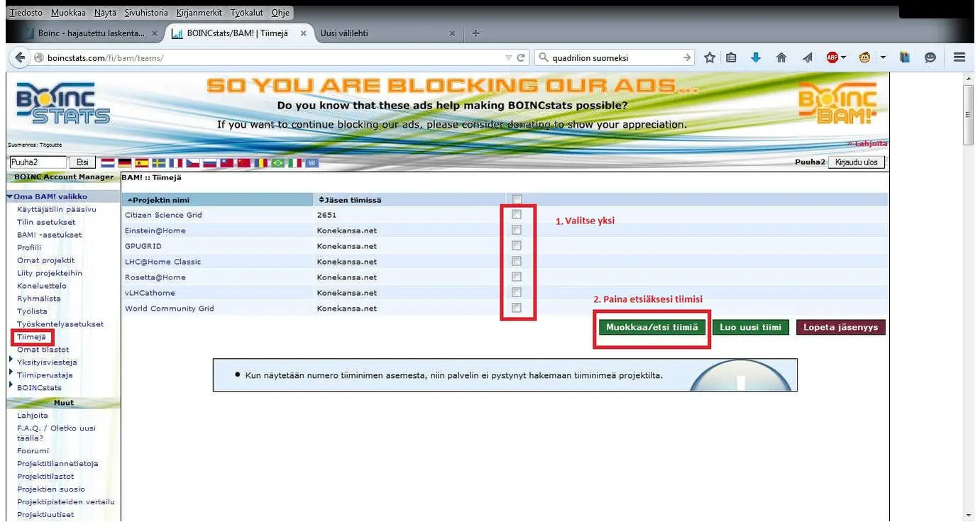The image size is (980, 527).
Task: Open the Kirjanmerkit menu
Action: 199,13
